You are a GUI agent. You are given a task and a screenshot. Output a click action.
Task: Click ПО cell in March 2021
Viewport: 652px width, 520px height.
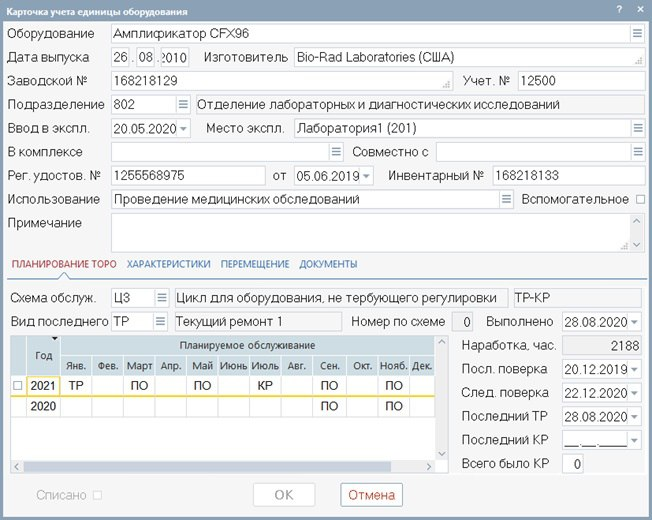coord(139,386)
